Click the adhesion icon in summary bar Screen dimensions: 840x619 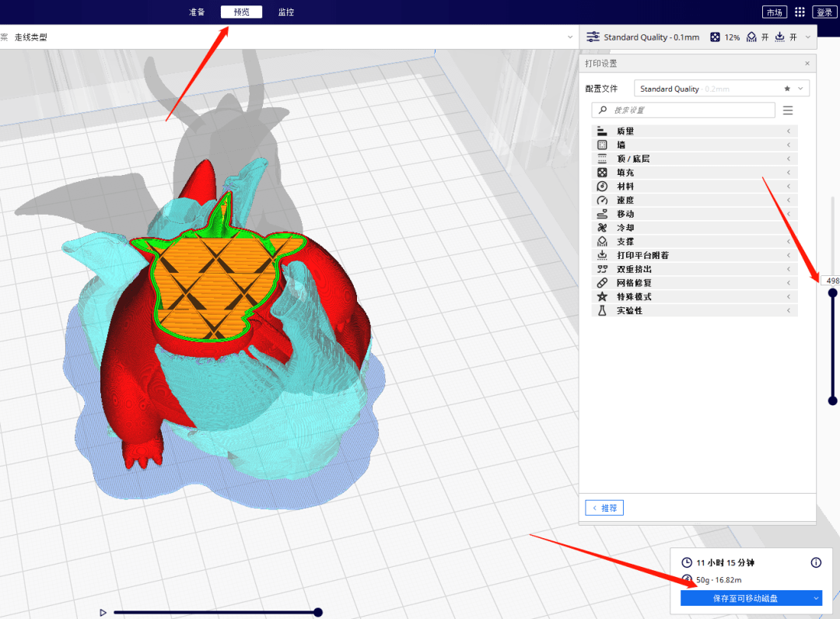[779, 37]
